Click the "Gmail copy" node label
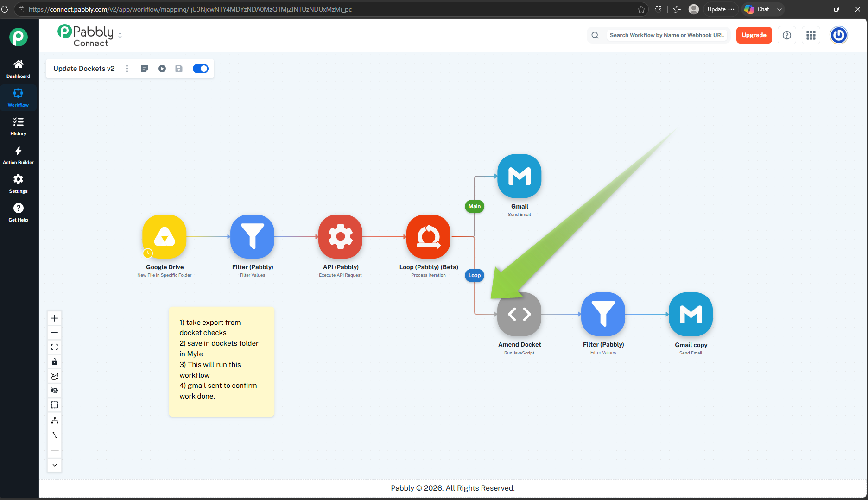The image size is (868, 500). 691,345
